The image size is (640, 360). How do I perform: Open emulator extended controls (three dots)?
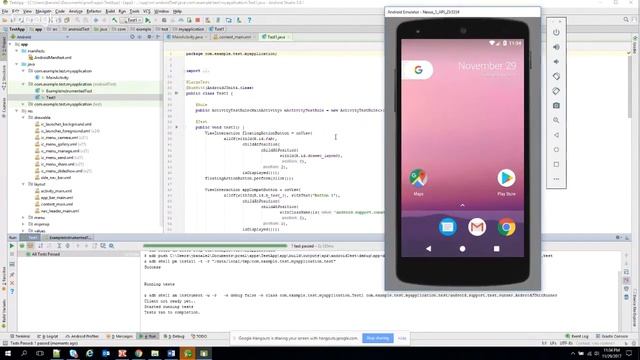556,179
